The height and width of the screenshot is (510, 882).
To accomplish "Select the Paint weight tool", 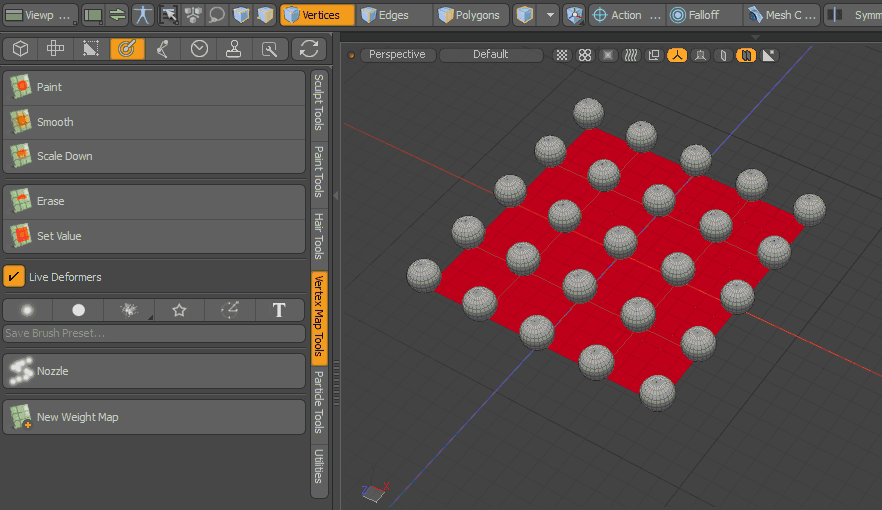I will point(154,87).
